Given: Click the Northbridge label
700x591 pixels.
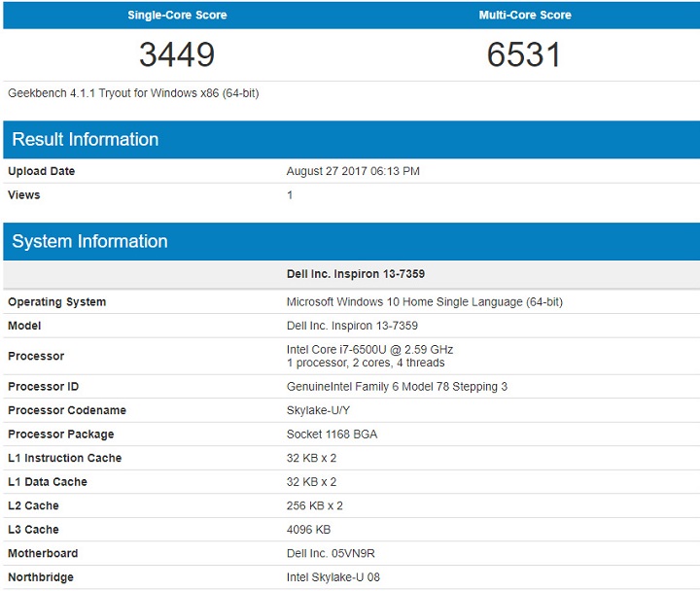Looking at the screenshot, I should coord(41,577).
